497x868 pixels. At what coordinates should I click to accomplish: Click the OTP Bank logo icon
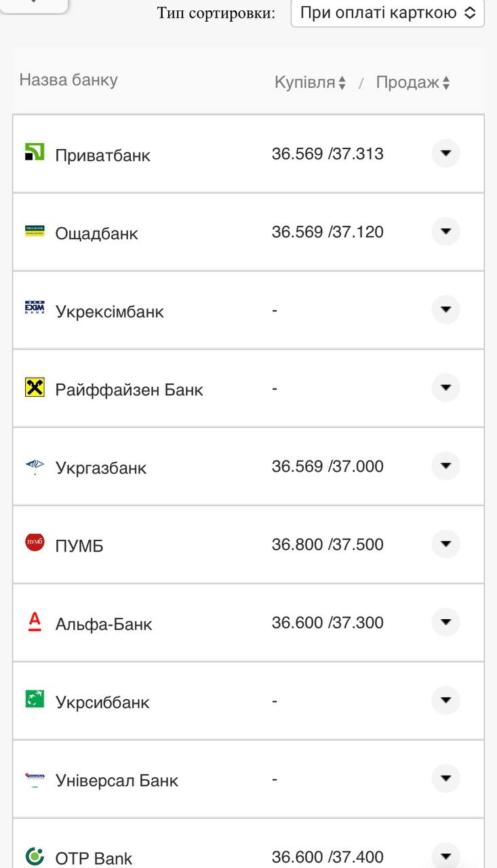point(35,856)
